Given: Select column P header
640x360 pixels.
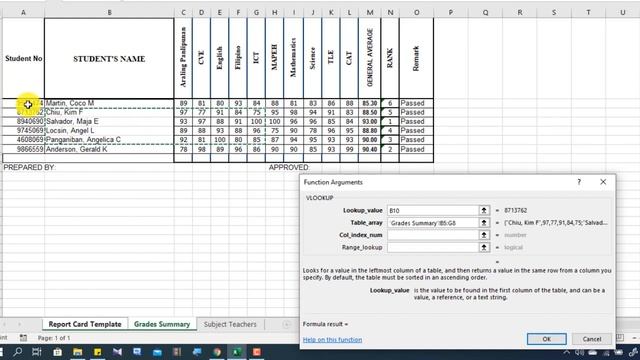Looking at the screenshot, I should point(451,13).
